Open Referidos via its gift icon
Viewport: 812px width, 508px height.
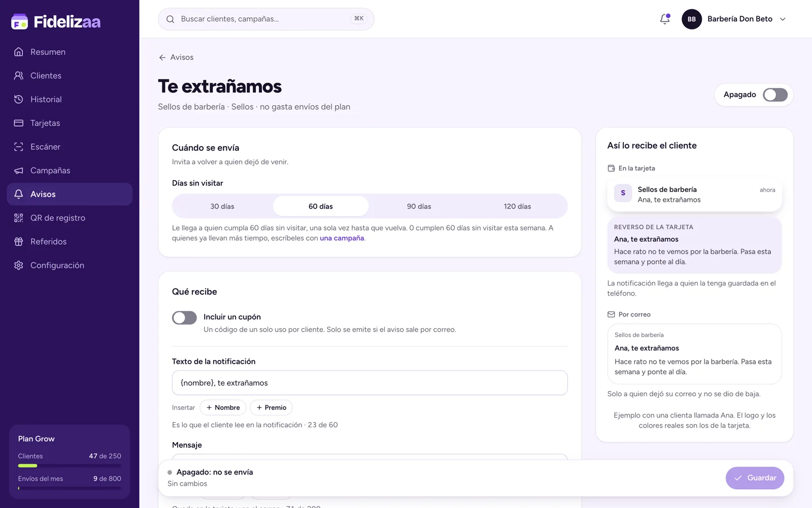pos(19,241)
